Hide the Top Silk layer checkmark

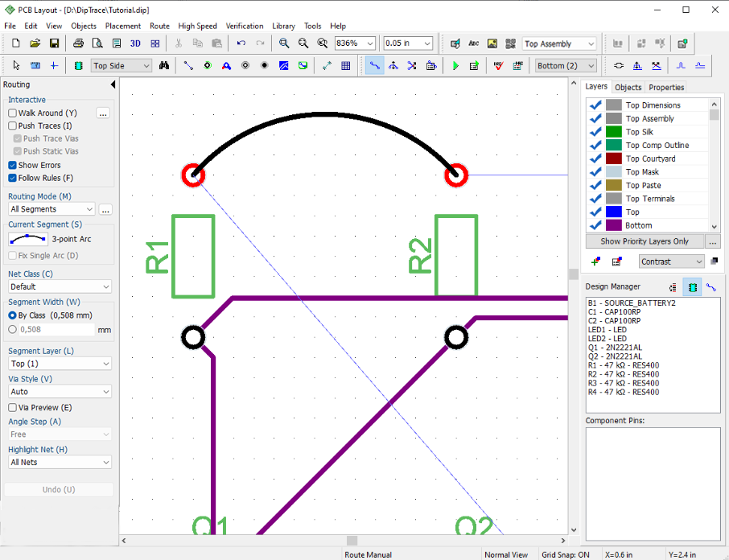pyautogui.click(x=595, y=132)
